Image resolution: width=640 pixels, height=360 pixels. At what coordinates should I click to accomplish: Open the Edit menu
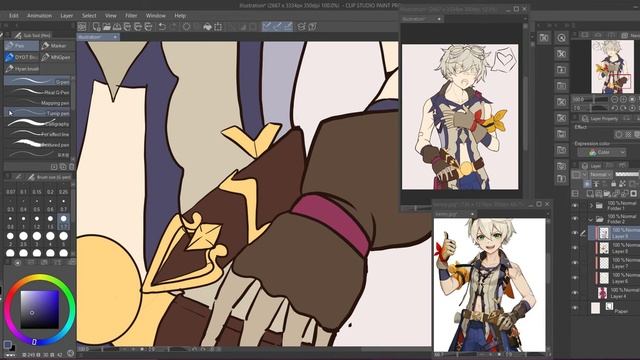pyautogui.click(x=14, y=16)
